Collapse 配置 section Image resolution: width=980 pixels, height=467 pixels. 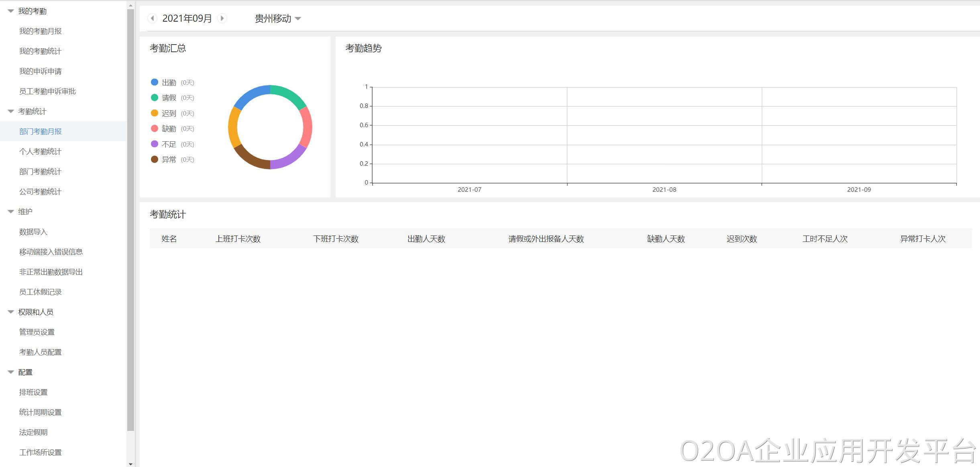pyautogui.click(x=11, y=372)
